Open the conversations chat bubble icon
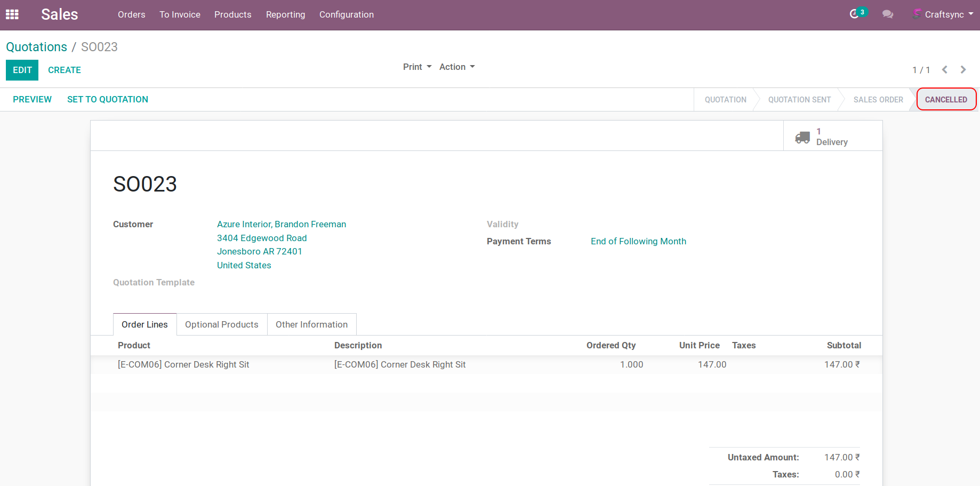Viewport: 980px width, 486px height. 888,14
